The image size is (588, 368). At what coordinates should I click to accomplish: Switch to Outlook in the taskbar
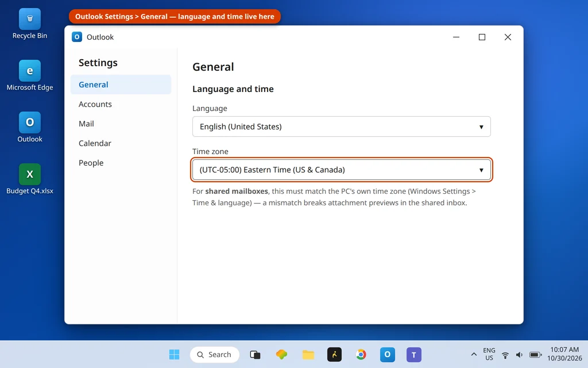(388, 354)
